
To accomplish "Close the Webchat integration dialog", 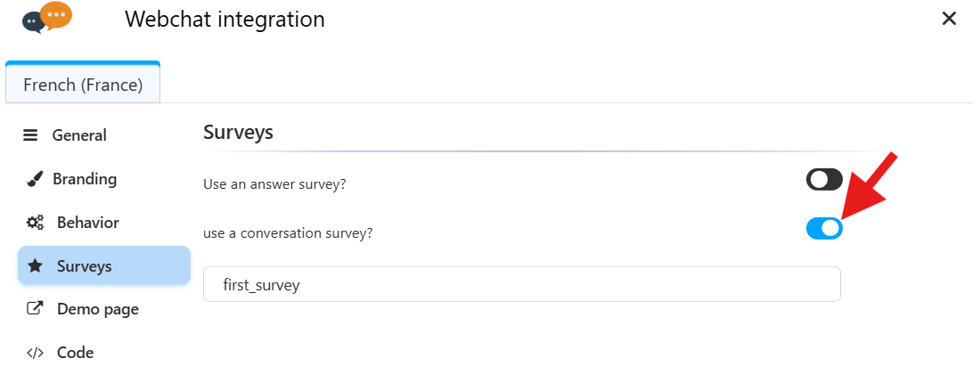I will (x=950, y=19).
